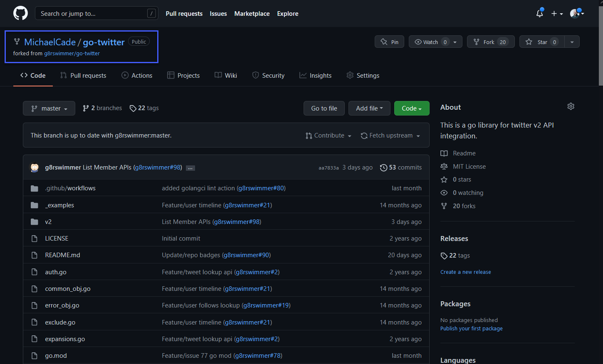Open the Marketplace menu item
Image resolution: width=603 pixels, height=364 pixels.
pos(252,13)
